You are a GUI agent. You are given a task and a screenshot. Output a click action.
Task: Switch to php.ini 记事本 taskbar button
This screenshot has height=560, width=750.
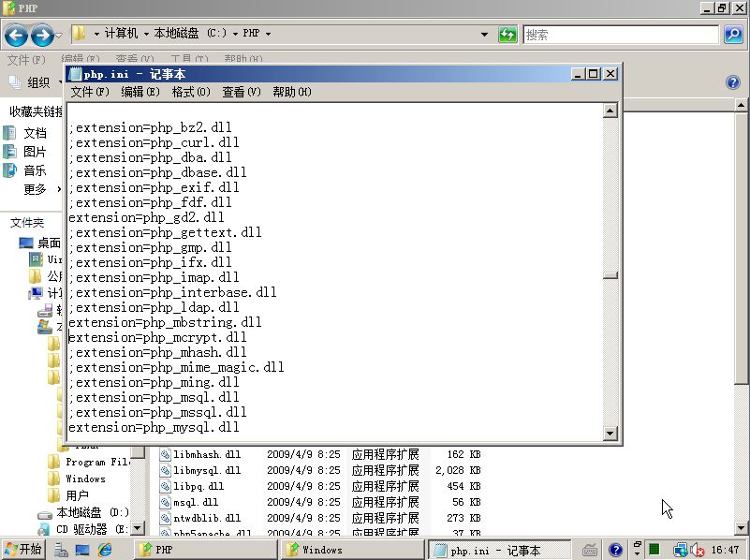coord(499,550)
